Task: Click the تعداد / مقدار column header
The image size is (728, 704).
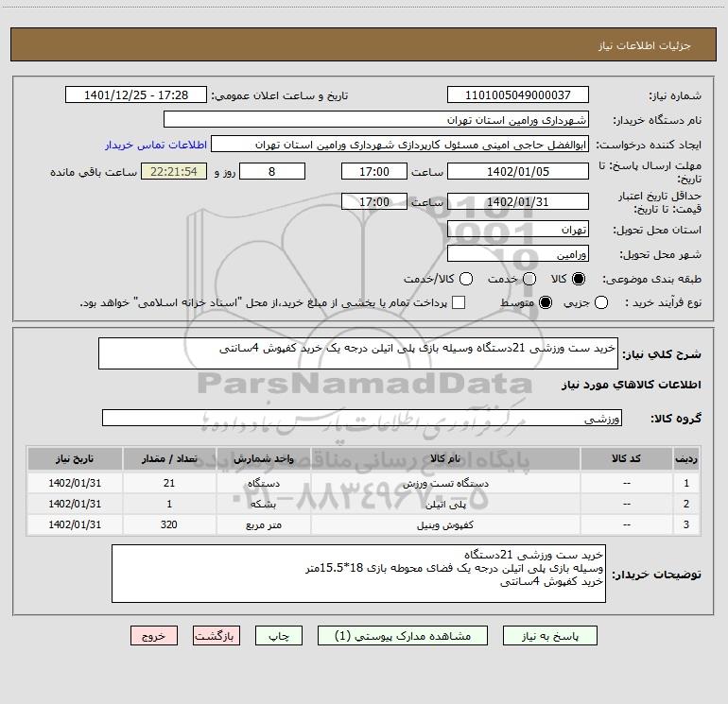Action: click(x=169, y=459)
